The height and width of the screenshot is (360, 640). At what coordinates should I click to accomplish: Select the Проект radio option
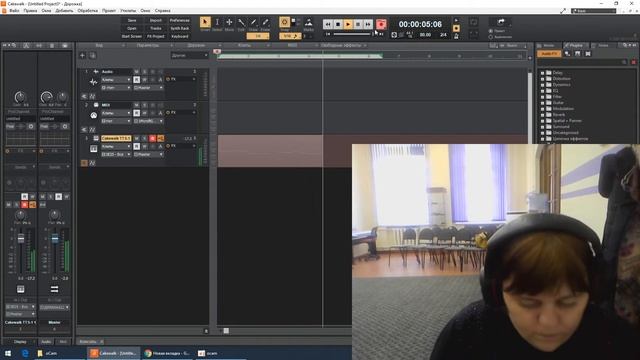coord(491,31)
